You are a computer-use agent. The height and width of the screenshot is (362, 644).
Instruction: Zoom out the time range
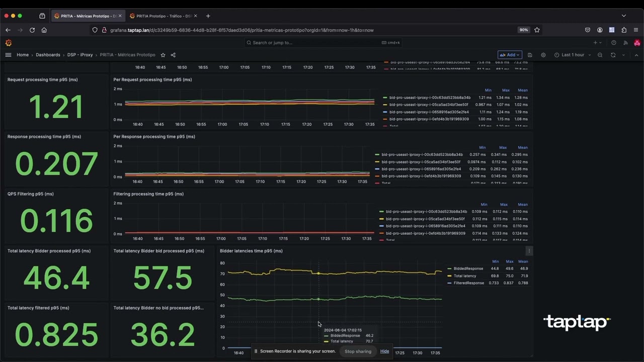pyautogui.click(x=600, y=55)
